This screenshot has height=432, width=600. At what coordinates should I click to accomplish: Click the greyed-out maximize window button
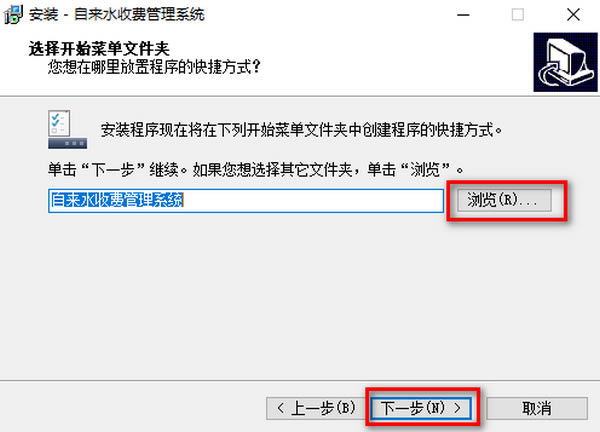(x=518, y=15)
